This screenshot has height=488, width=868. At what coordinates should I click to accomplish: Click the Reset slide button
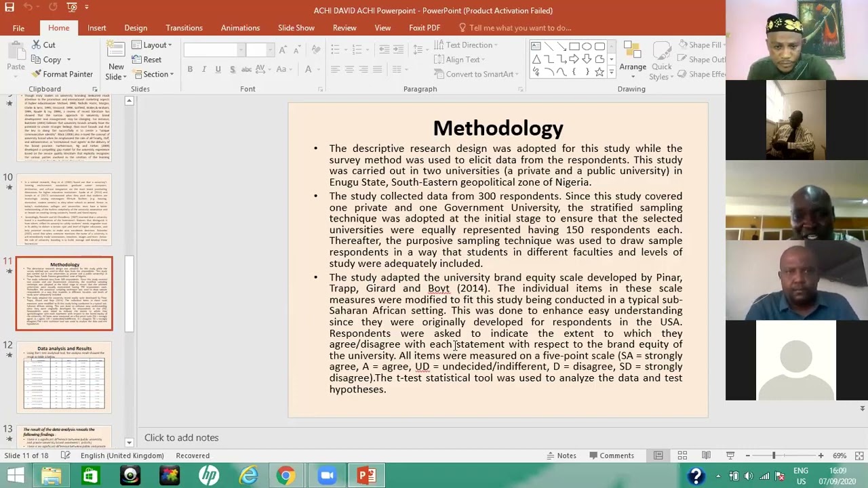pos(146,60)
